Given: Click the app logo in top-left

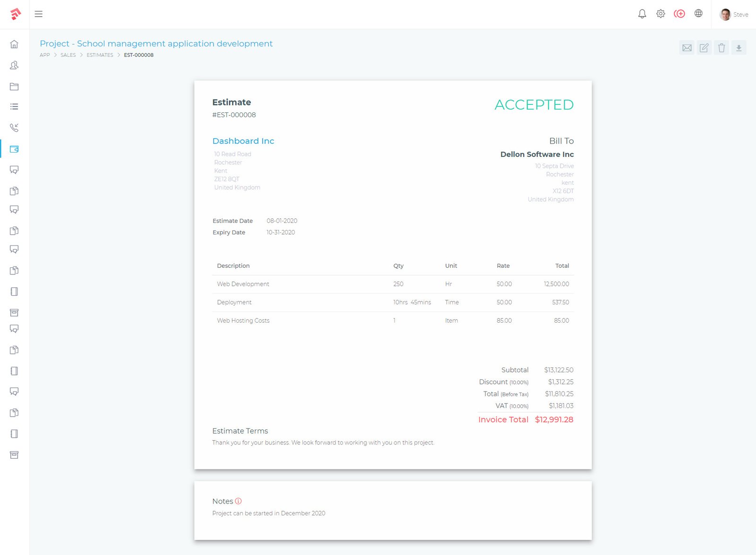Looking at the screenshot, I should [15, 14].
